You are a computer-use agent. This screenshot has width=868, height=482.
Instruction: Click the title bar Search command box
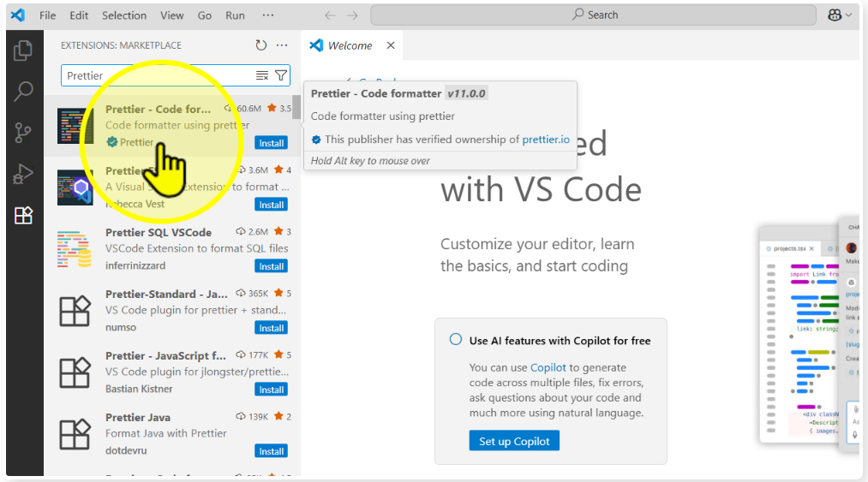pos(594,15)
